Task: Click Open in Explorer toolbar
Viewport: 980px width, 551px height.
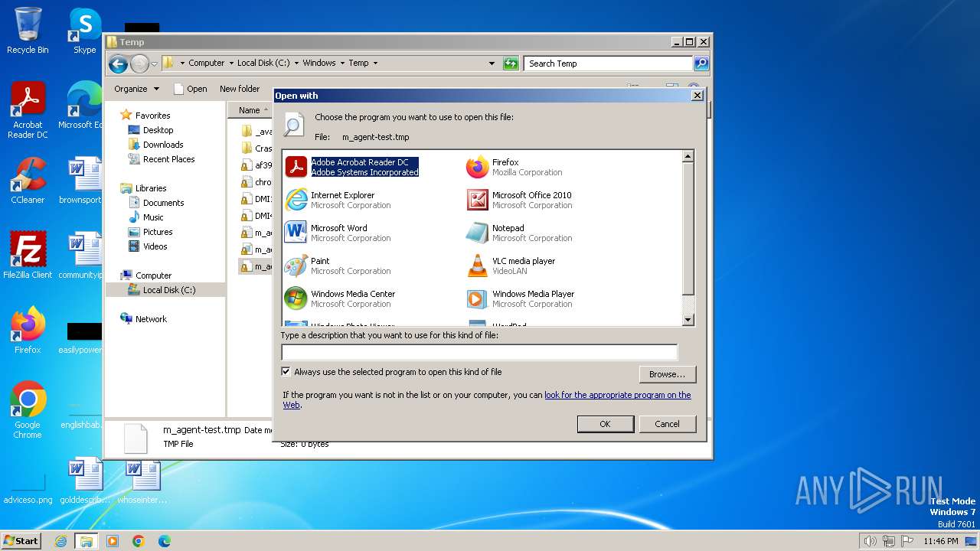Action: pyautogui.click(x=191, y=89)
